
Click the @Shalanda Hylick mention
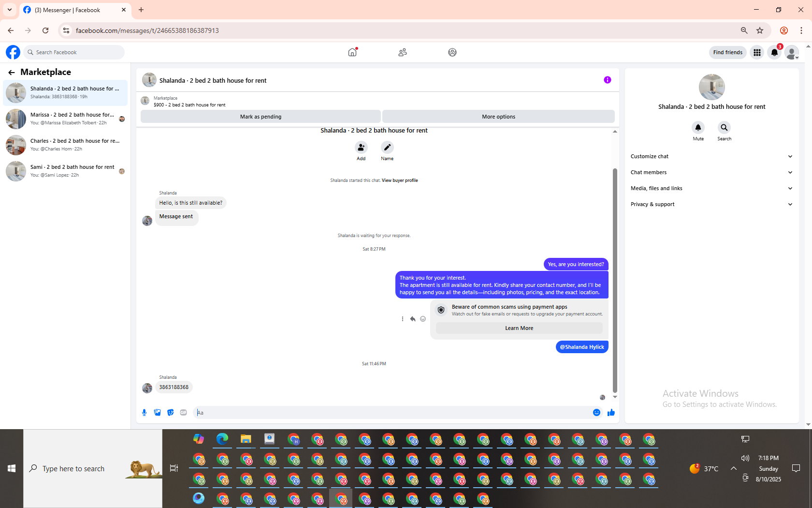(x=582, y=347)
